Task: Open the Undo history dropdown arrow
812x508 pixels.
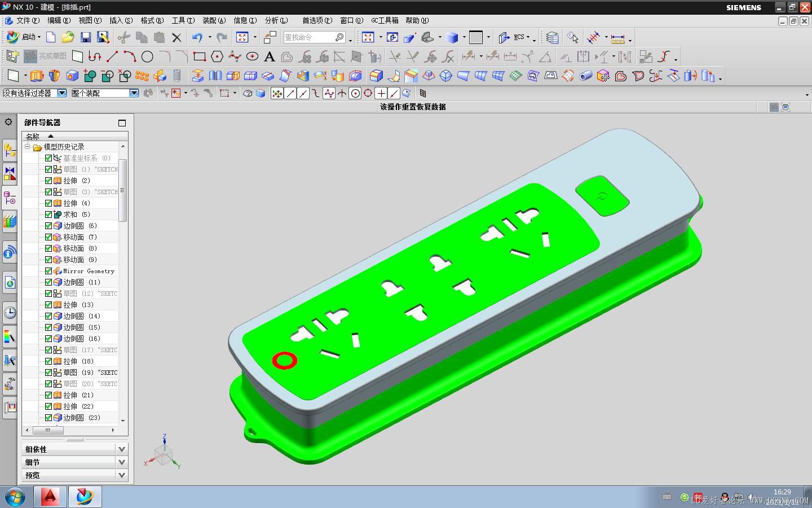Action: pos(210,37)
